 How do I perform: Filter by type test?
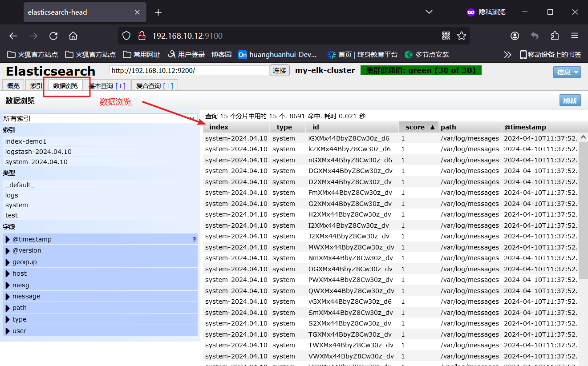pos(12,215)
